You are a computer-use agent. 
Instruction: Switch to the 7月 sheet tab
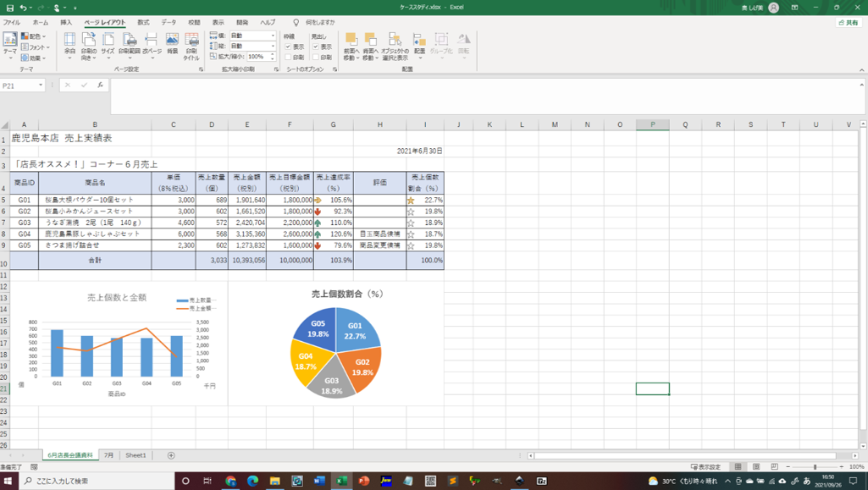point(108,455)
